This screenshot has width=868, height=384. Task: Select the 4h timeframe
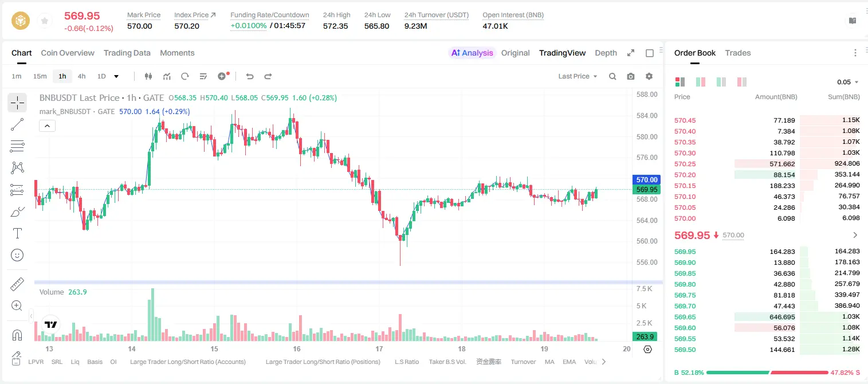click(81, 76)
